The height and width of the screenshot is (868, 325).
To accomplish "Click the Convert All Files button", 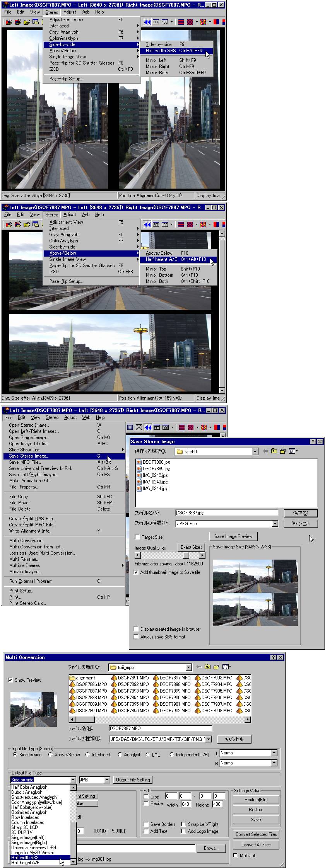I will coord(256,845).
